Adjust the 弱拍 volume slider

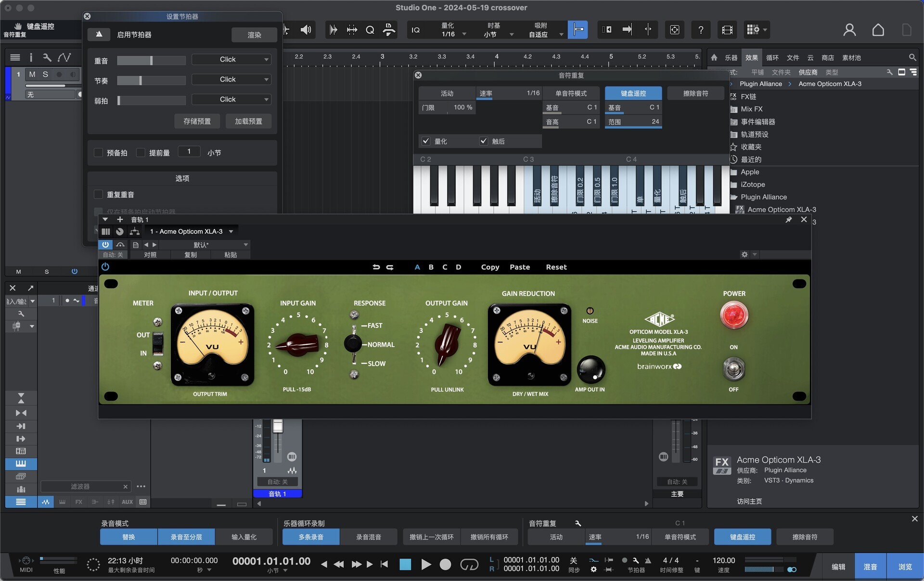pos(151,101)
